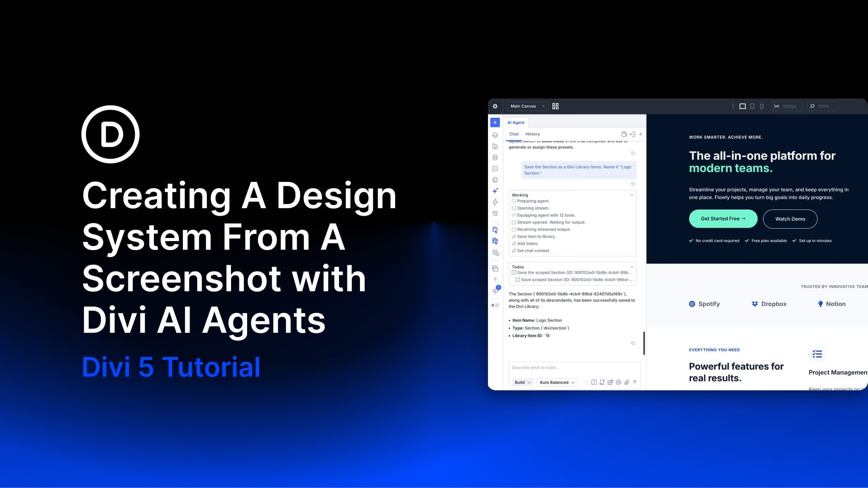The image size is (868, 488).
Task: Click the 'Describe what to build...' input
Action: click(x=575, y=368)
